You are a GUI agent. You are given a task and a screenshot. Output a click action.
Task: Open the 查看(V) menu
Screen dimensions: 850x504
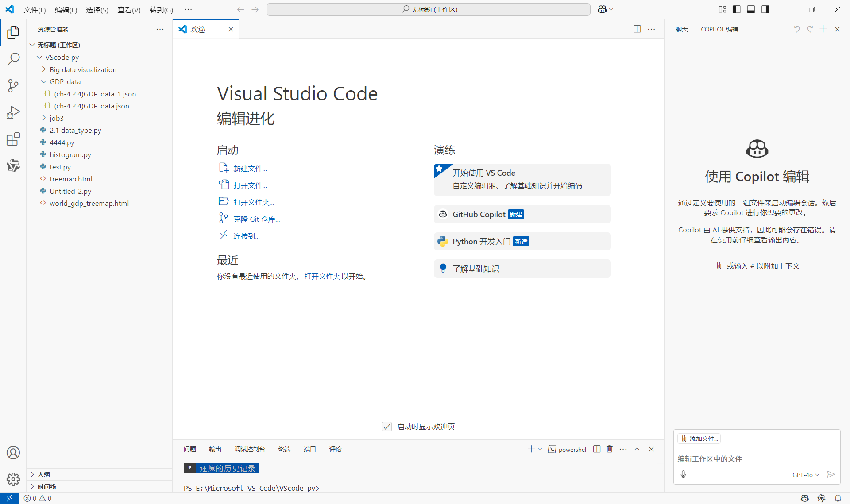coord(128,10)
